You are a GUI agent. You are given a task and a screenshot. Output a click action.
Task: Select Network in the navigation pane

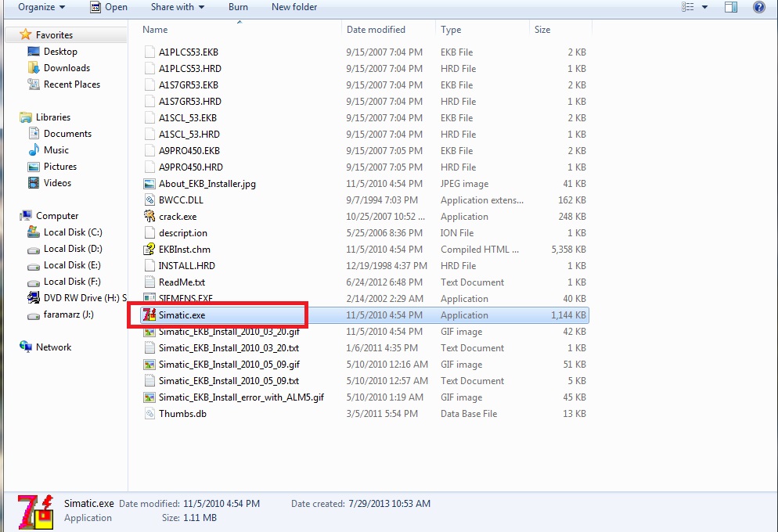[x=53, y=347]
